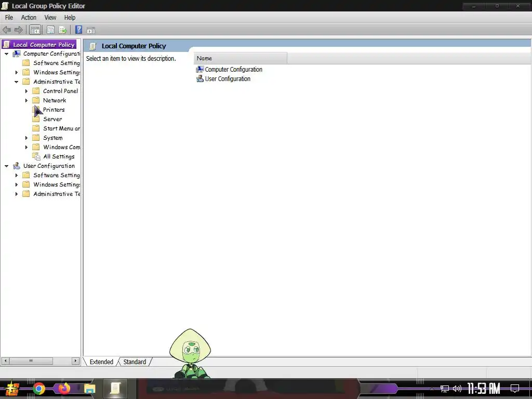Expand the System tree node
The width and height of the screenshot is (532, 399).
coord(26,138)
